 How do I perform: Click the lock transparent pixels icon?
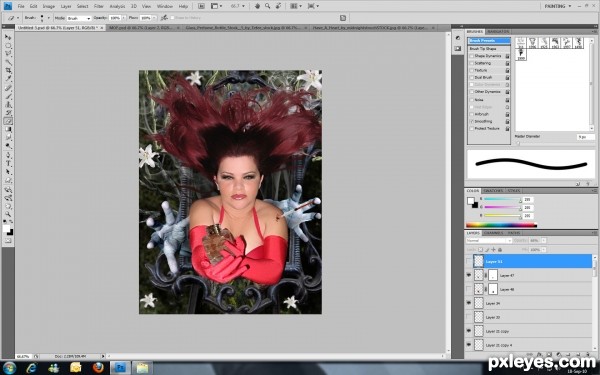(x=481, y=249)
